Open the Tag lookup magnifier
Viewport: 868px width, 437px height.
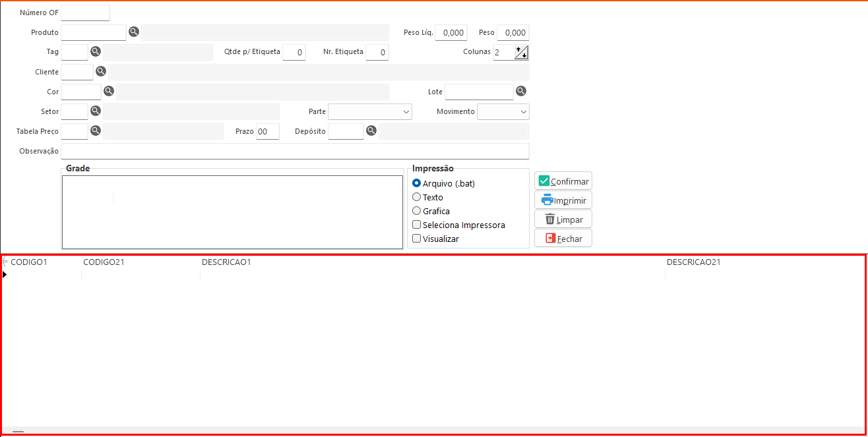(x=96, y=51)
